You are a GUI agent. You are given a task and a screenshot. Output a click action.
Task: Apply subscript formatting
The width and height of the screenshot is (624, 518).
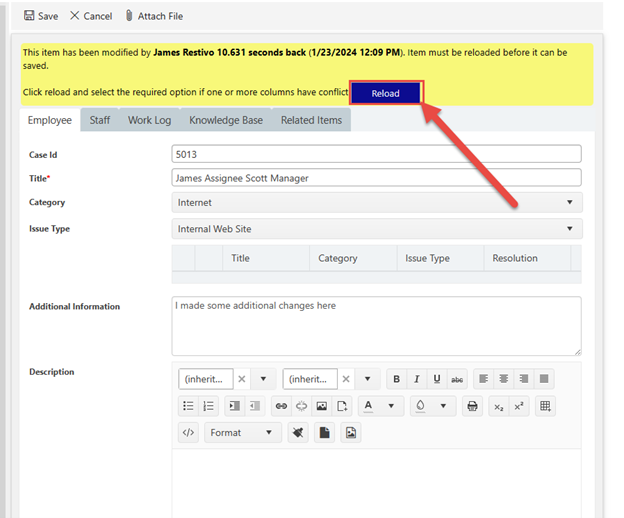499,407
